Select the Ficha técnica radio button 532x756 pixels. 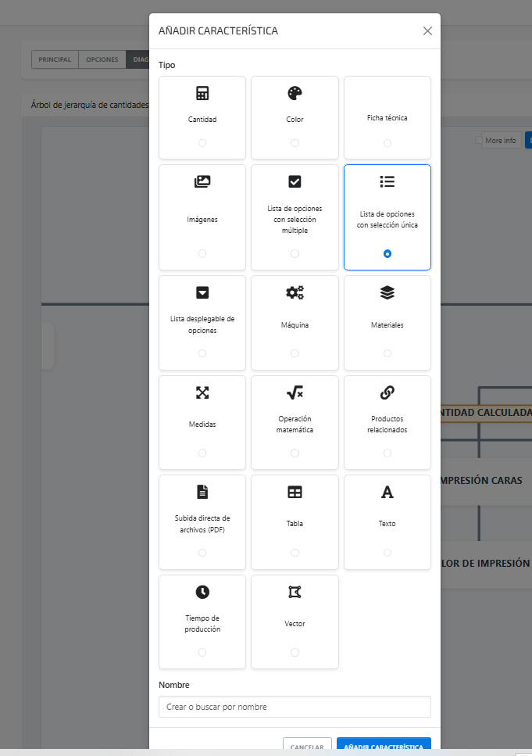click(x=387, y=143)
